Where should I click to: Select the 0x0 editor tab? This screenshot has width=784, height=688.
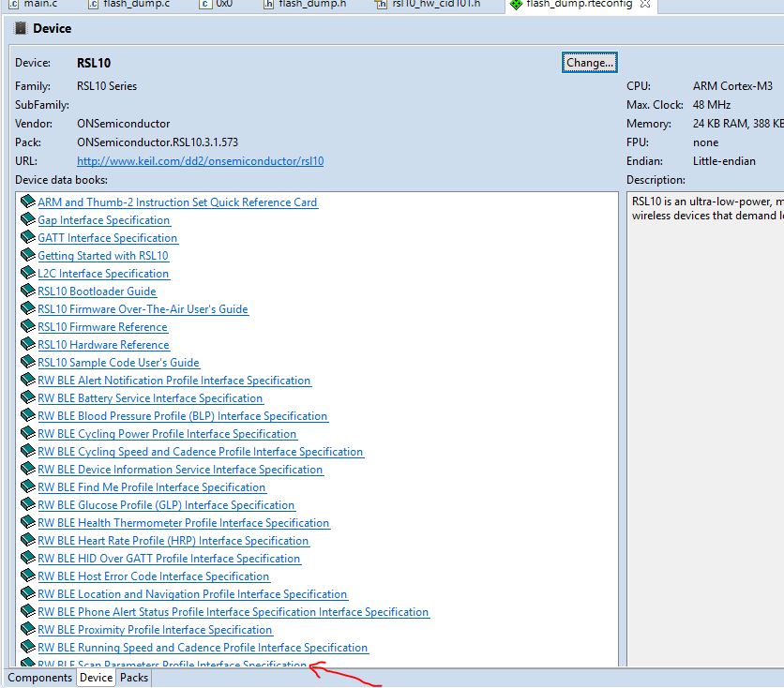point(217,4)
